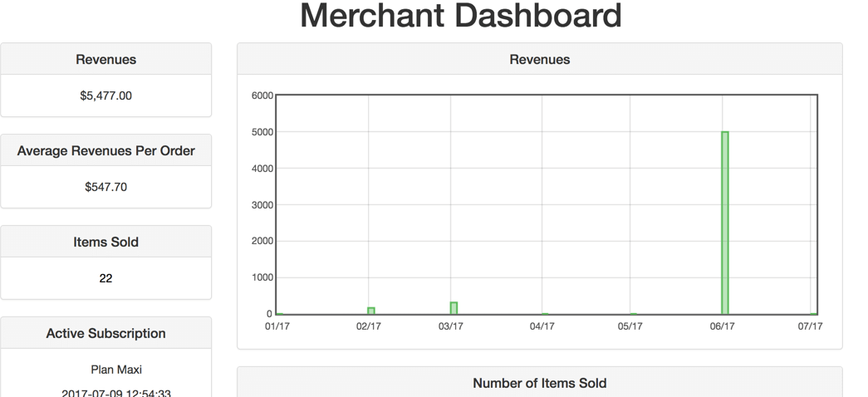Click the Merchant Dashboard page title

tap(460, 17)
